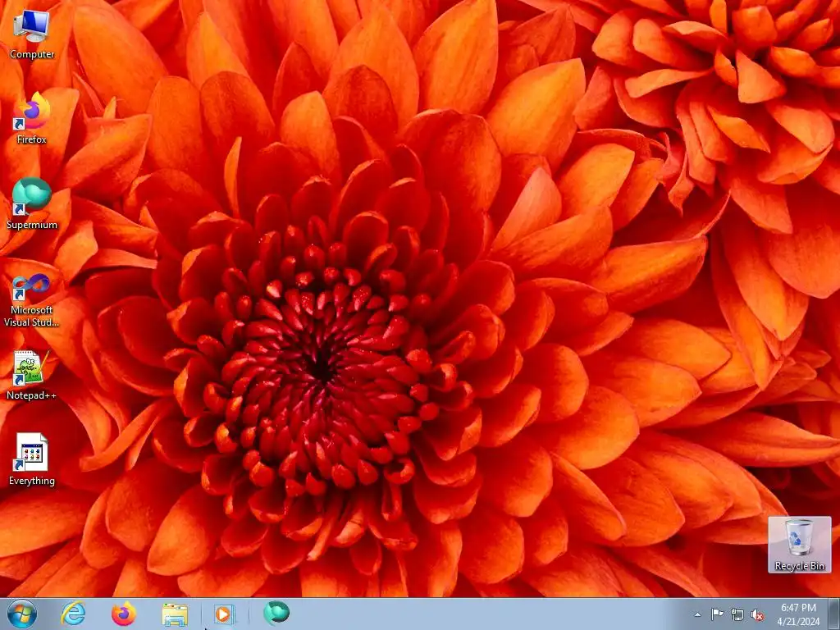The width and height of the screenshot is (840, 630).
Task: Select the Recycle Bin icon
Action: (799, 545)
